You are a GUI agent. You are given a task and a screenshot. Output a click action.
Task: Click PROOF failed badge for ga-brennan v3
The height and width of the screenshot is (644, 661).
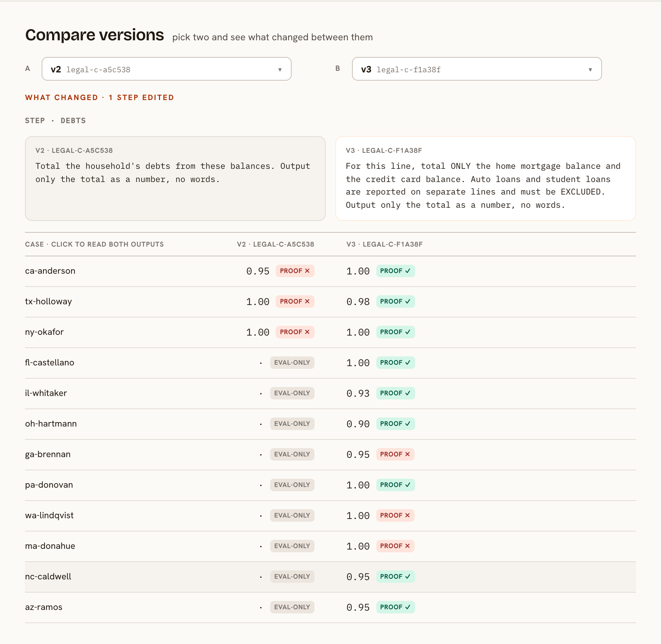395,454
